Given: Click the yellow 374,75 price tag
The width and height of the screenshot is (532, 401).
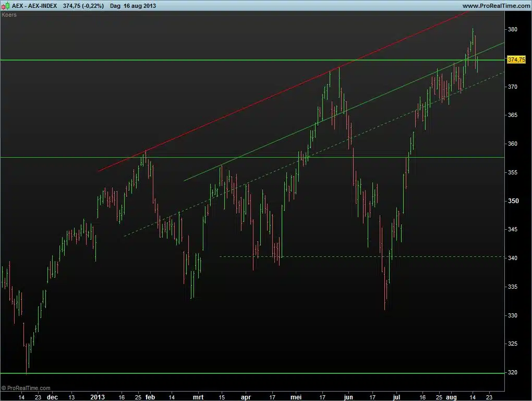Looking at the screenshot, I should (x=516, y=60).
